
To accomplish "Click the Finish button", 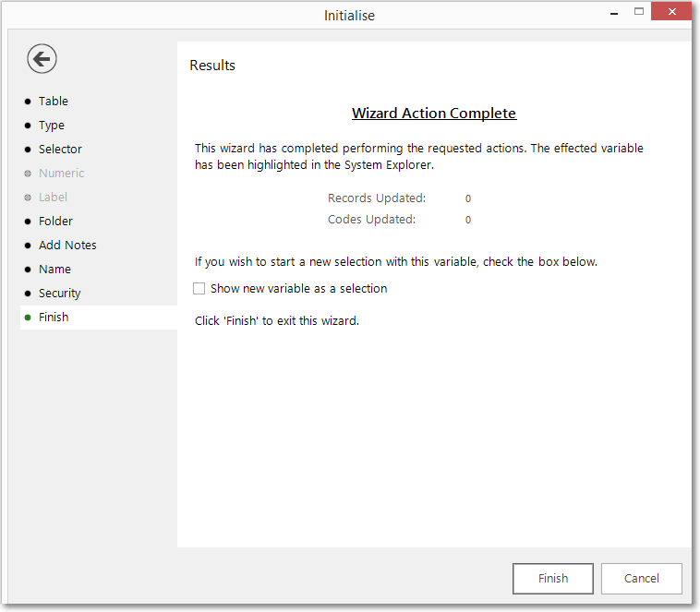I will (552, 578).
